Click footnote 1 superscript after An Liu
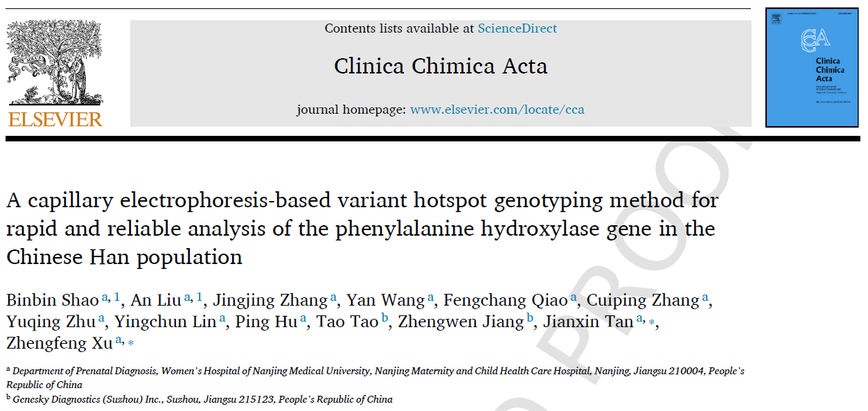The image size is (868, 411). tap(200, 297)
